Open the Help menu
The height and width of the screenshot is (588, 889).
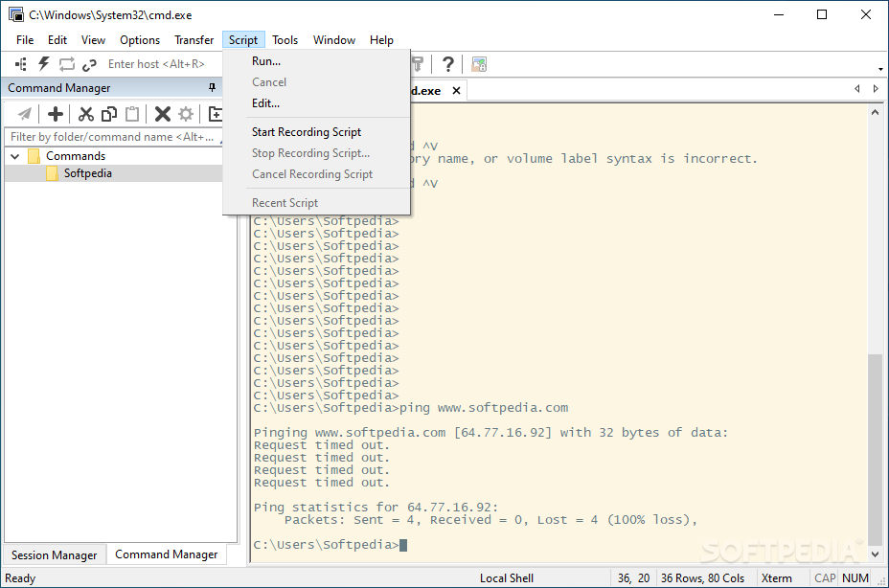tap(381, 40)
